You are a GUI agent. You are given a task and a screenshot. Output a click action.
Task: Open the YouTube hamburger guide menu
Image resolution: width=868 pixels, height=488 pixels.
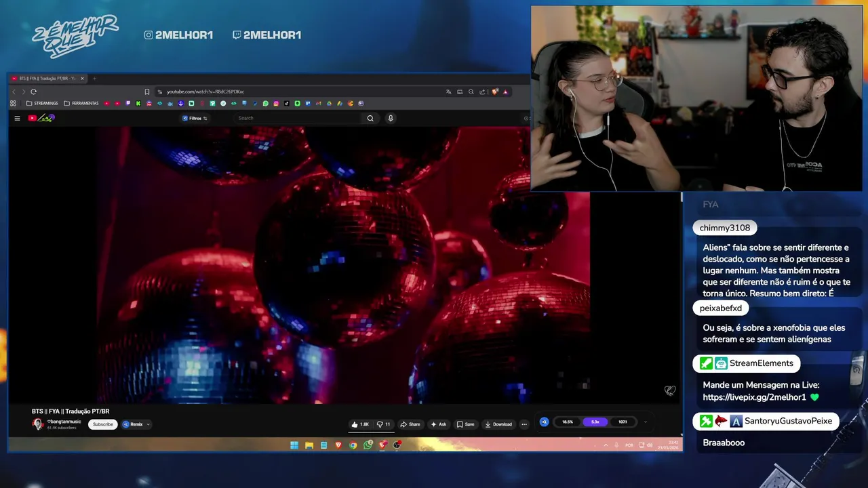[17, 118]
